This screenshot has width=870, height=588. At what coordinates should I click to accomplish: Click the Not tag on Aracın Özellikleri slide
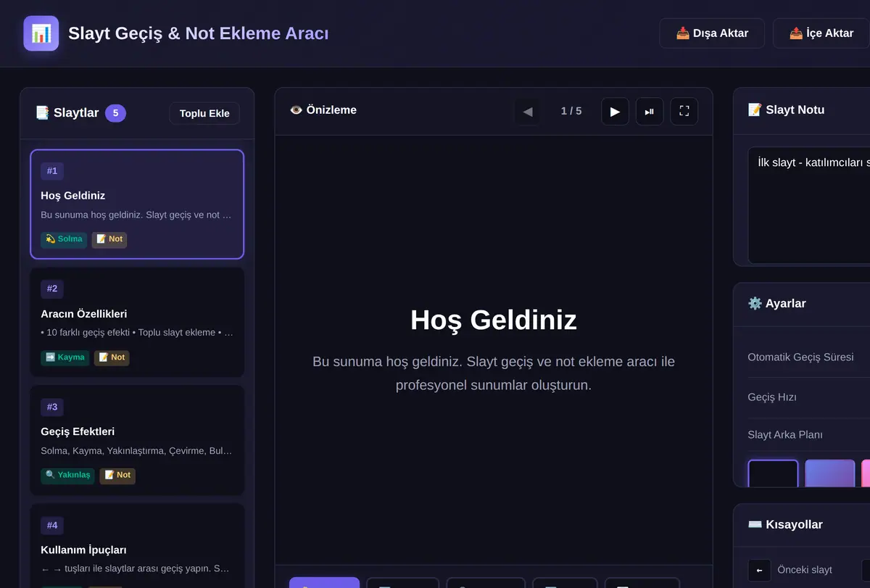point(112,357)
